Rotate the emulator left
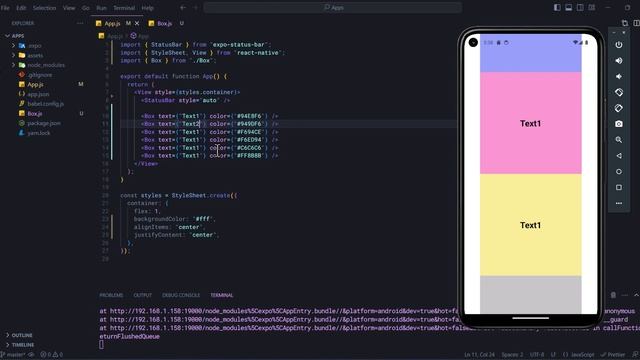 [619, 92]
